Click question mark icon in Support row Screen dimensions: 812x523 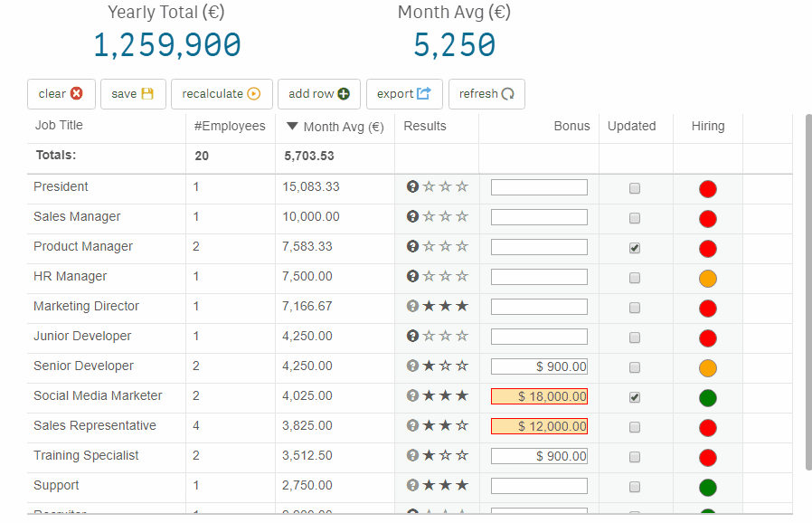pyautogui.click(x=412, y=485)
